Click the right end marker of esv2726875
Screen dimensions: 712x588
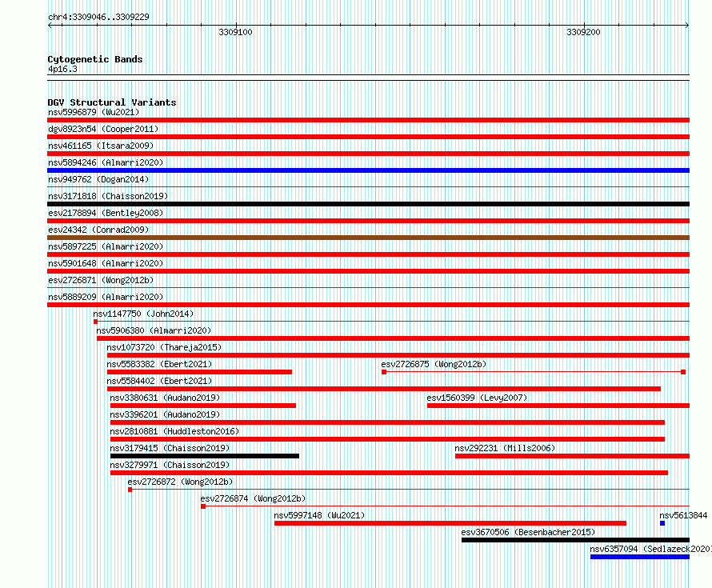click(x=683, y=372)
